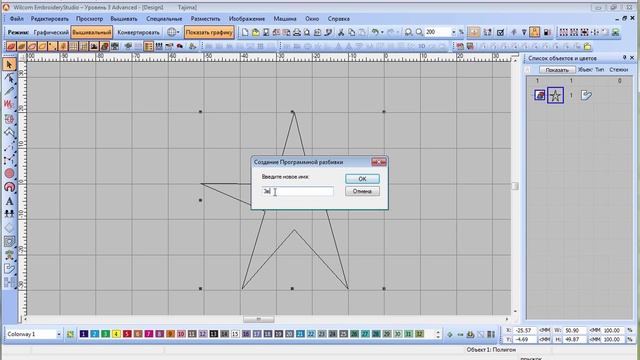The width and height of the screenshot is (640, 360).
Task: Click the yellow folder icon on second toolbar
Action: tap(587, 47)
